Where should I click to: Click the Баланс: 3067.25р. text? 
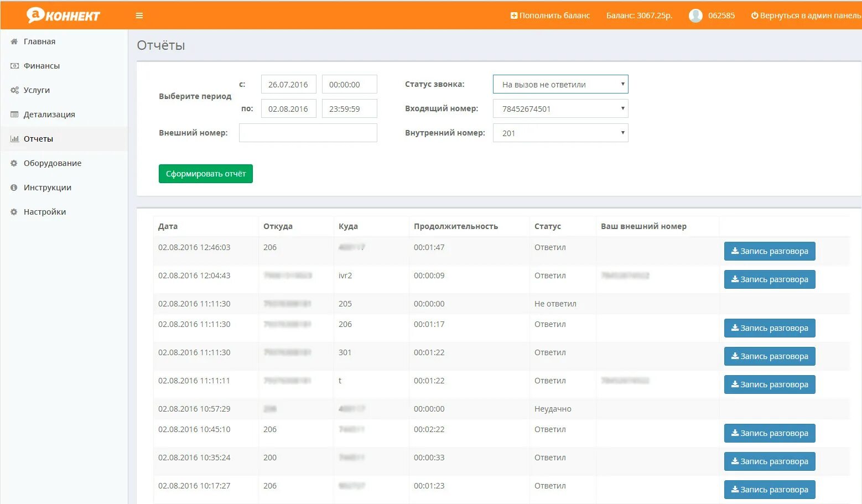pos(639,15)
